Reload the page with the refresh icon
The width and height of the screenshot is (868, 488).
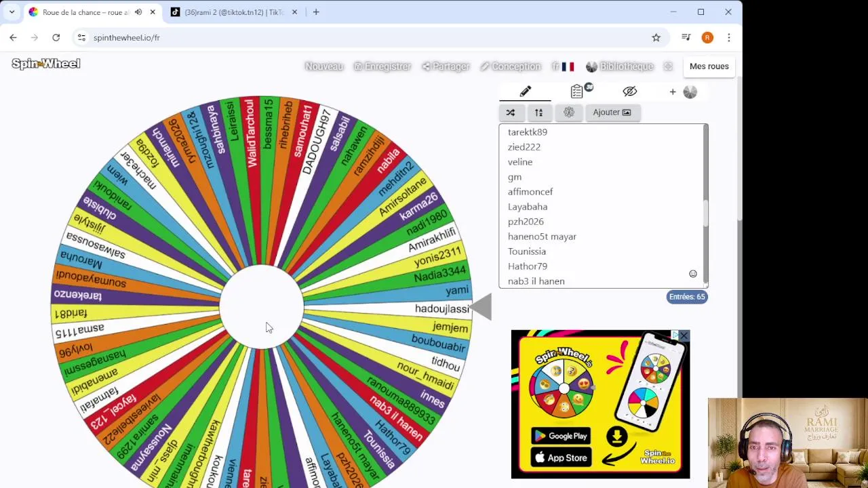pos(56,38)
